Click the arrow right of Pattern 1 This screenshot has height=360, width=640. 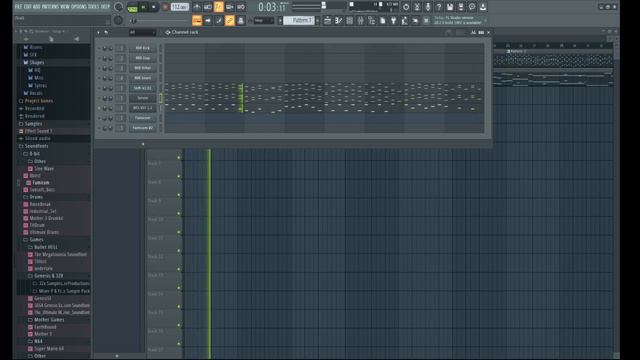tap(318, 20)
